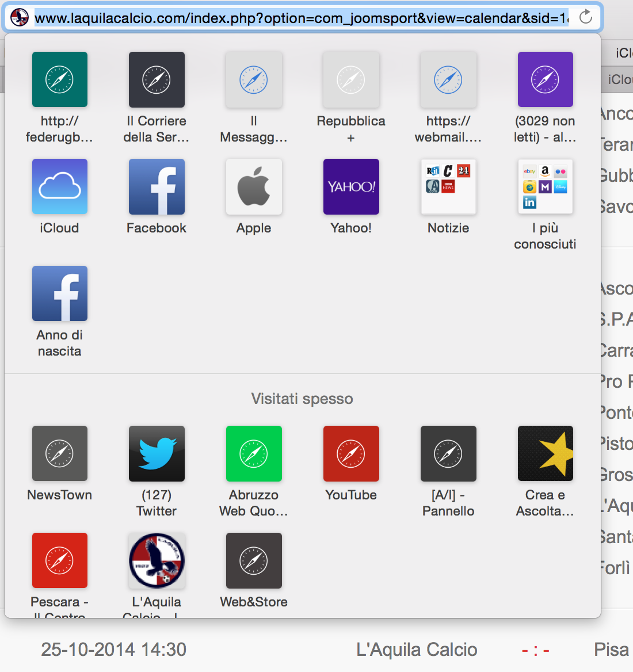This screenshot has height=672, width=633.
Task: Open the iCloud favorite icon
Action: pyautogui.click(x=60, y=186)
